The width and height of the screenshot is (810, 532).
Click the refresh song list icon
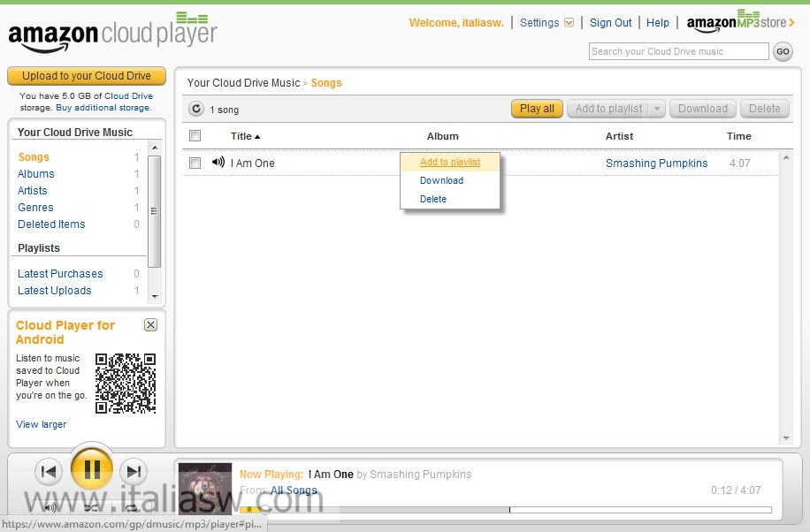coord(196,109)
